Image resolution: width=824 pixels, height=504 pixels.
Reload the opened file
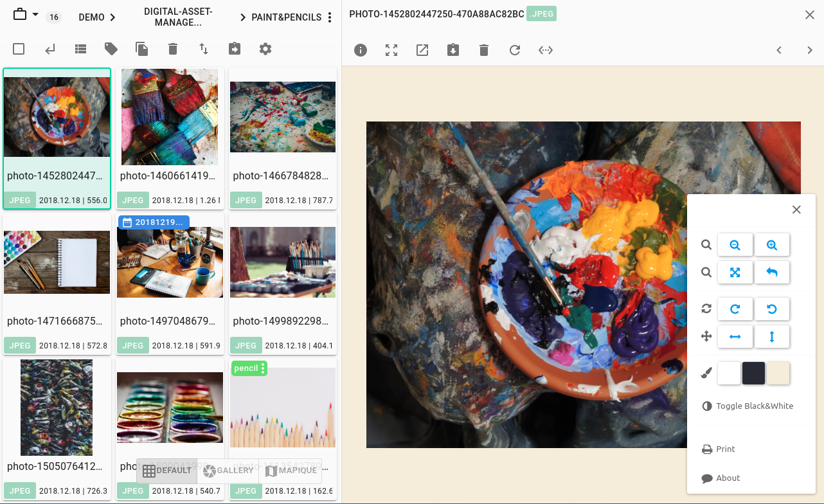tap(515, 50)
